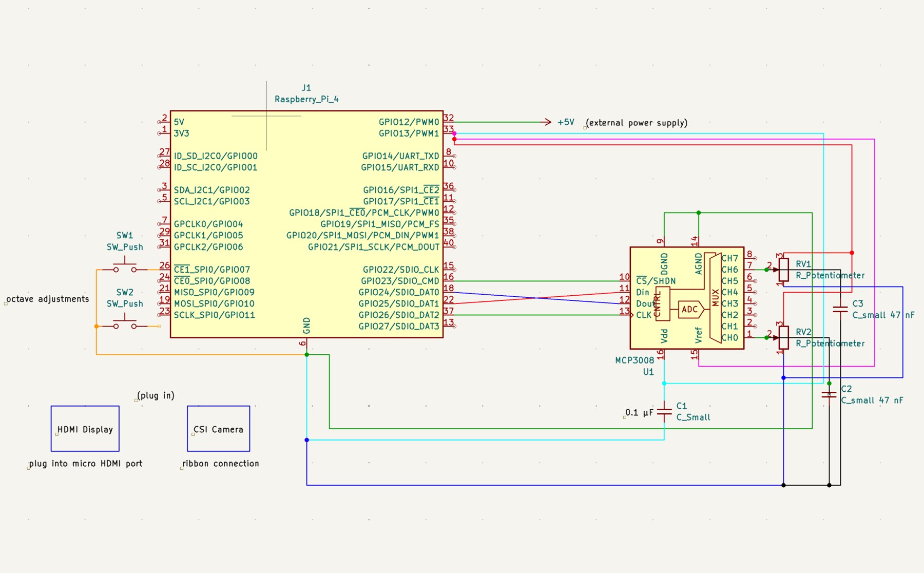Select GPIO21/SPI1_SCLK/PCM_DOUT pin label
The width and height of the screenshot is (924, 573).
(x=374, y=247)
